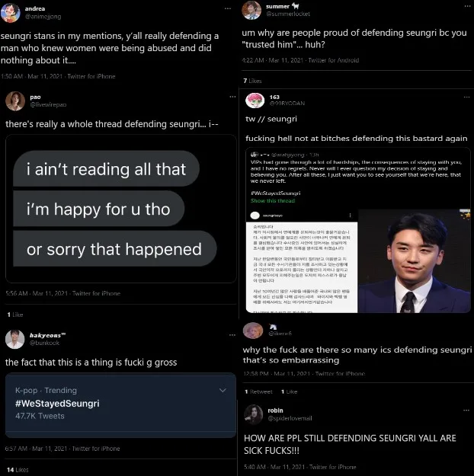The height and width of the screenshot is (476, 474).
Task: Click summer's profile avatar
Action: point(251,10)
